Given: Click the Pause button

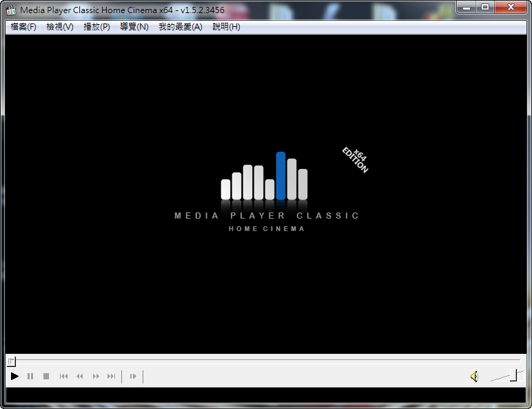Looking at the screenshot, I should [x=30, y=376].
